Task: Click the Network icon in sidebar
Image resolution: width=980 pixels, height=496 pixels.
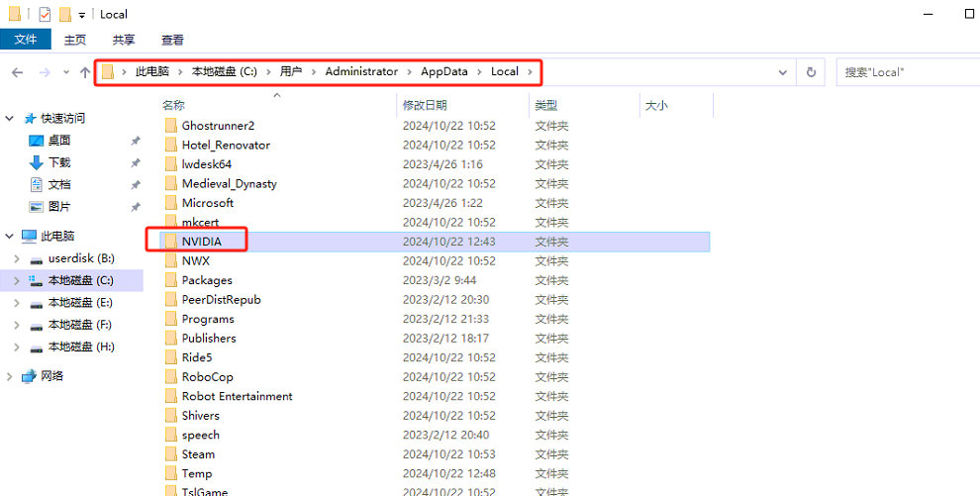Action: [x=30, y=376]
